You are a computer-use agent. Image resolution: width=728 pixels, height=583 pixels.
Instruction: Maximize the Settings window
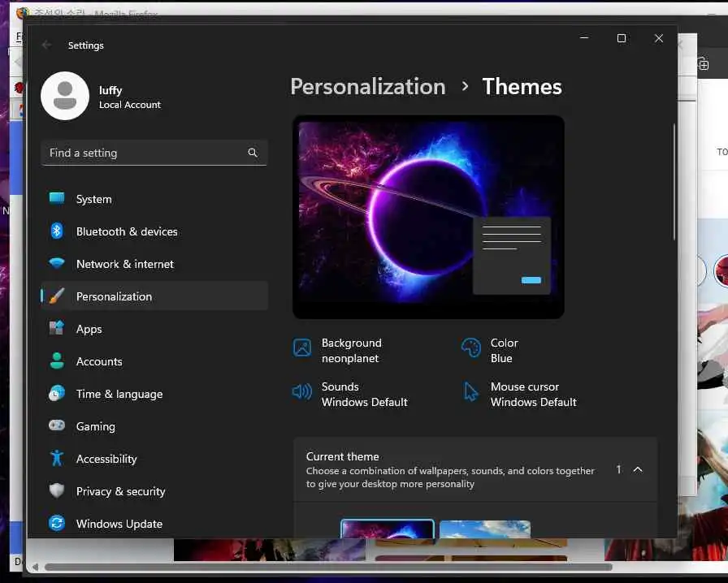pyautogui.click(x=622, y=38)
